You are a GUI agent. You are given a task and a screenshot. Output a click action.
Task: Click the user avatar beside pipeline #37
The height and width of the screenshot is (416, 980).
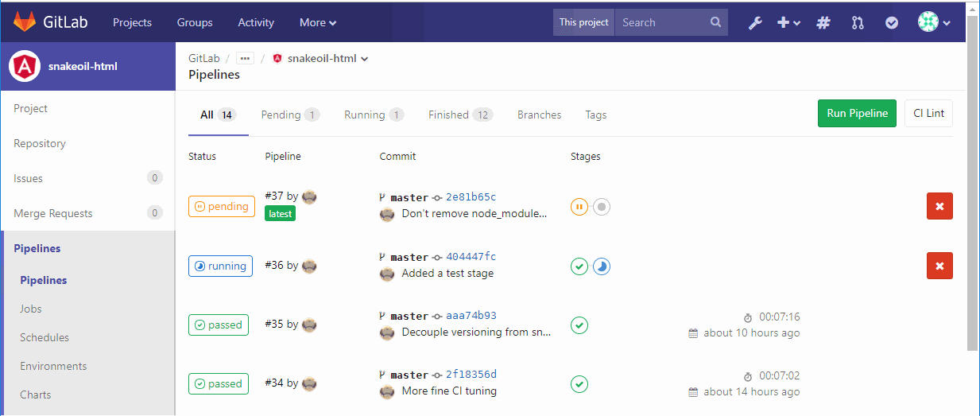[309, 196]
